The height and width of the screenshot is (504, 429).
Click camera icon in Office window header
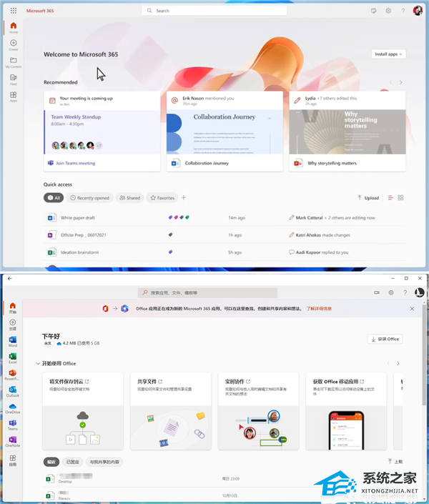pyautogui.click(x=377, y=292)
